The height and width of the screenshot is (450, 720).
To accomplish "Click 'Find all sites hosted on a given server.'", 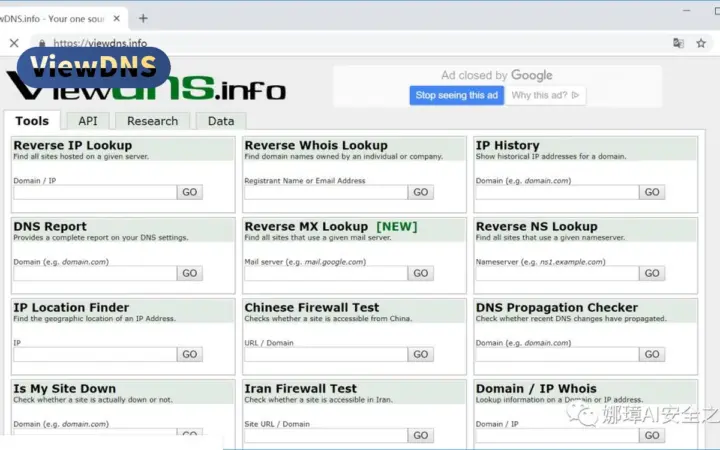I will coord(81,157).
